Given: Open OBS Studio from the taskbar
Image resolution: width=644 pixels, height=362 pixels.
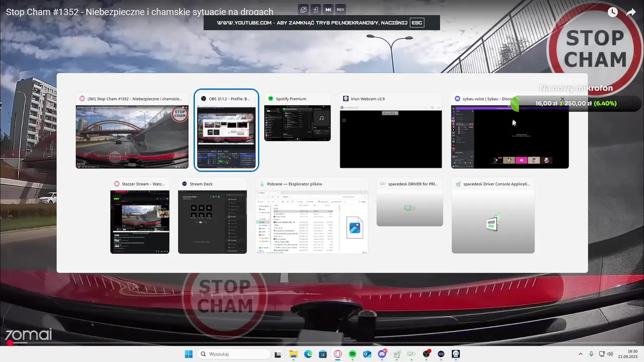Looking at the screenshot, I should coord(427,354).
